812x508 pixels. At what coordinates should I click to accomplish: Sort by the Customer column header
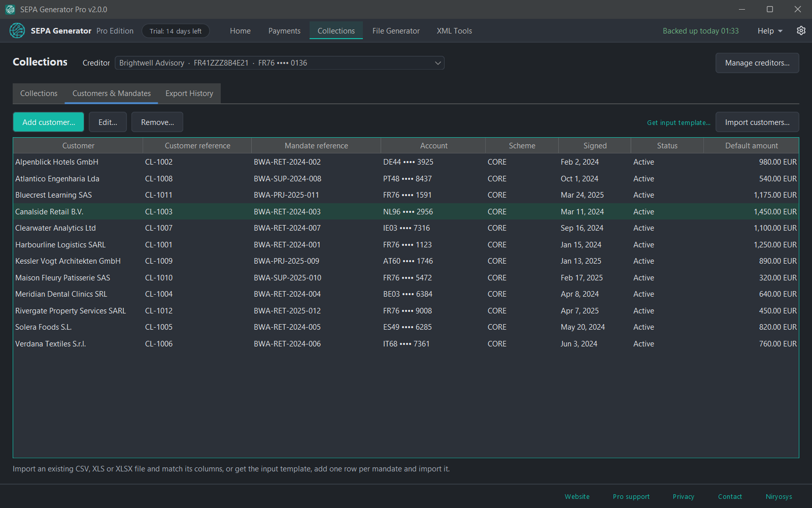pos(78,146)
